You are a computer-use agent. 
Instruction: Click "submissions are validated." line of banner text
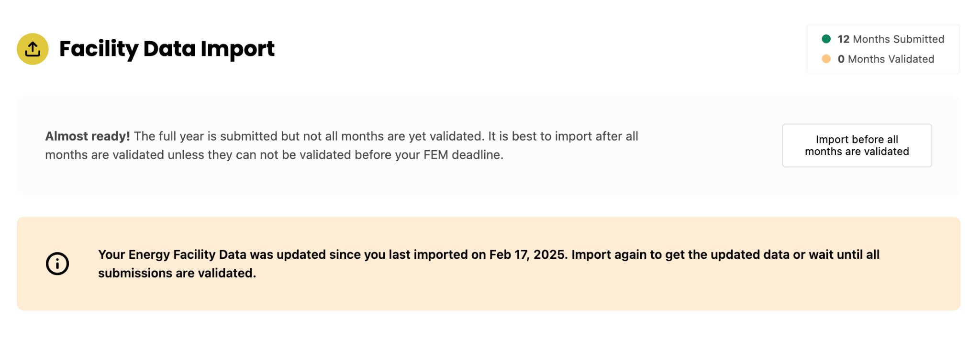pyautogui.click(x=177, y=273)
